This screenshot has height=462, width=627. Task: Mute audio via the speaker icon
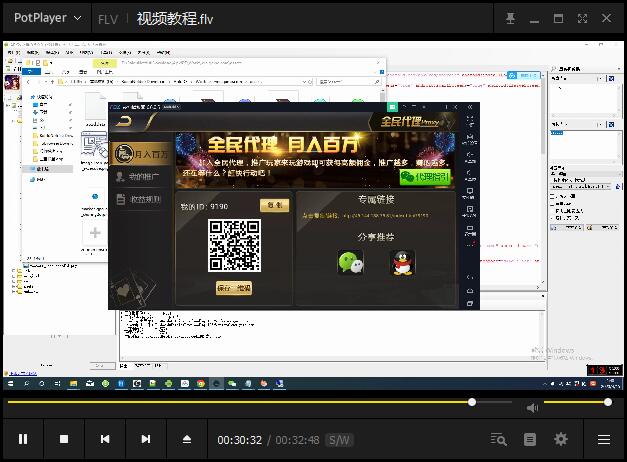point(532,408)
